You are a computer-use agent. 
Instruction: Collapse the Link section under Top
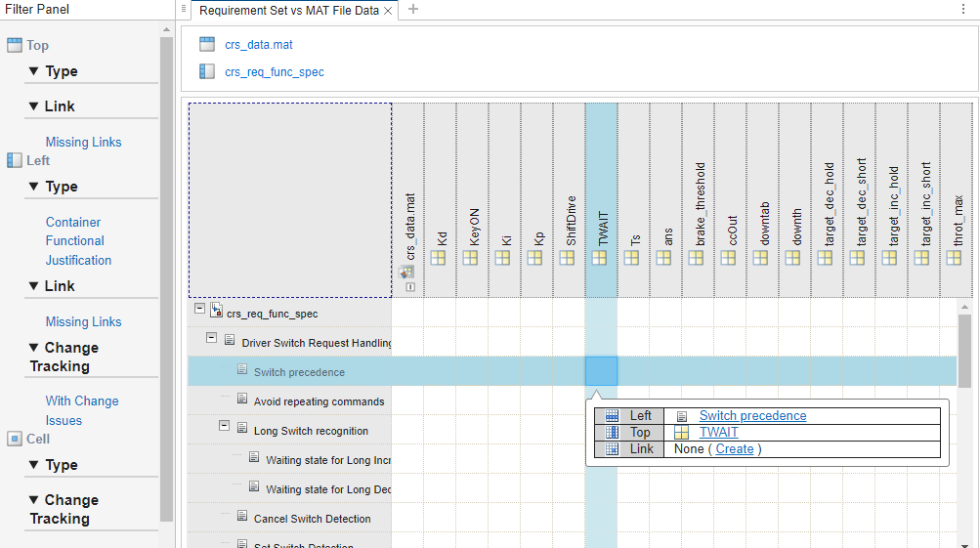(34, 106)
